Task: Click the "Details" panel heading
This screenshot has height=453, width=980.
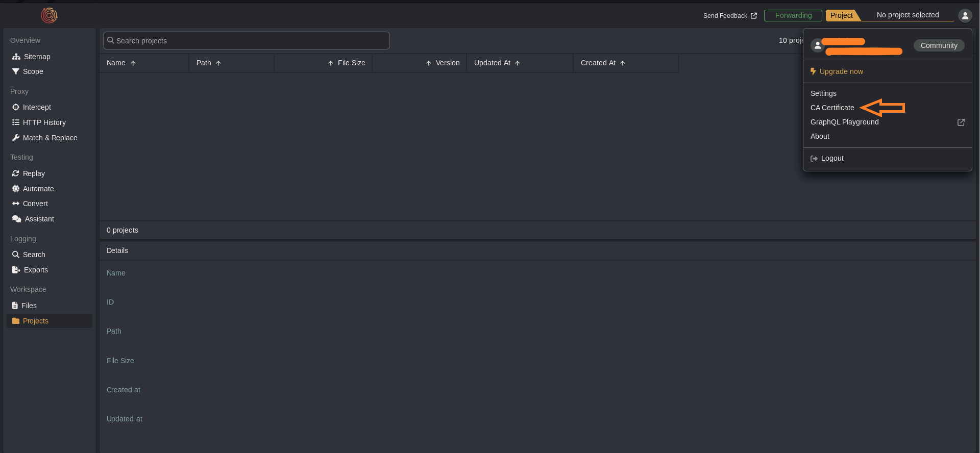Action: click(x=117, y=250)
